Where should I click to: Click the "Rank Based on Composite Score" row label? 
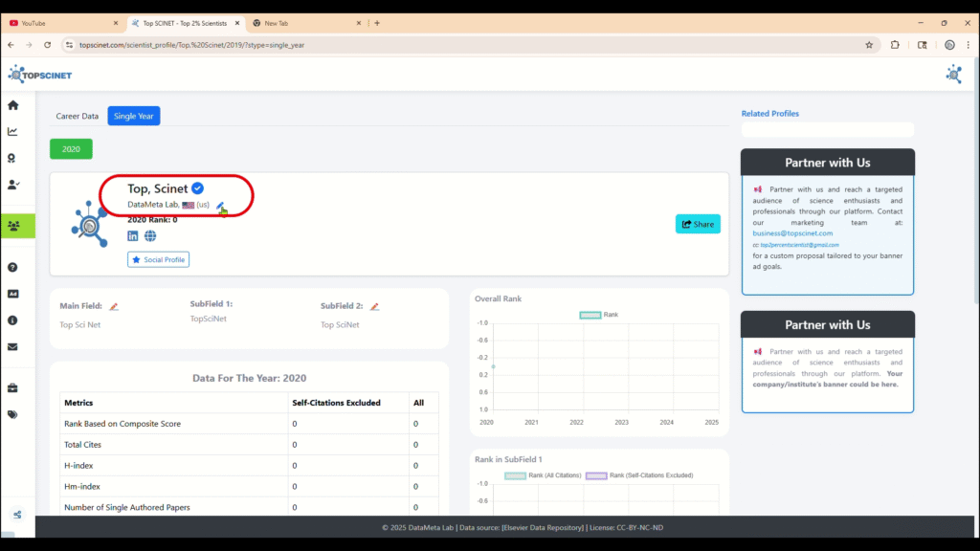[122, 424]
